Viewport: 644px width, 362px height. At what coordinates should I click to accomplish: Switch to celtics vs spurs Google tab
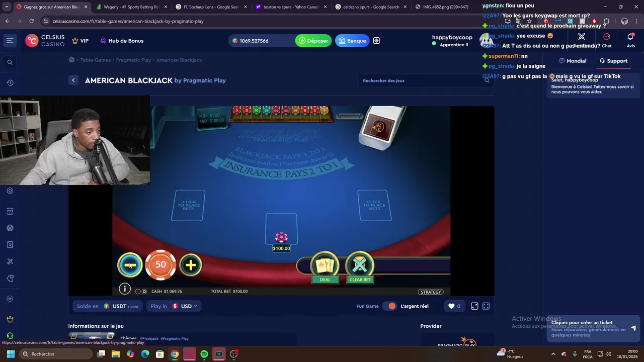pos(370,7)
